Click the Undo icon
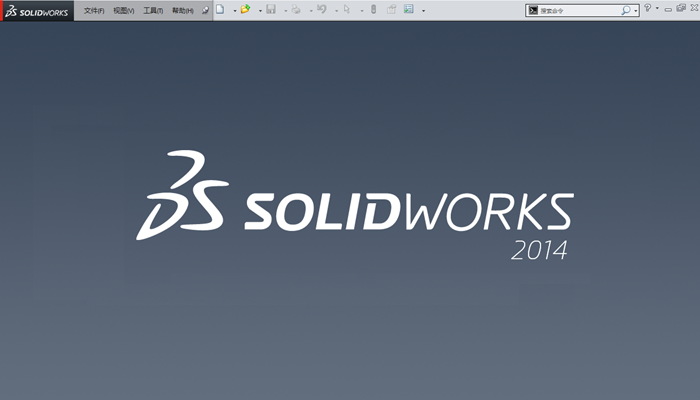The height and width of the screenshot is (400, 700). tap(322, 9)
